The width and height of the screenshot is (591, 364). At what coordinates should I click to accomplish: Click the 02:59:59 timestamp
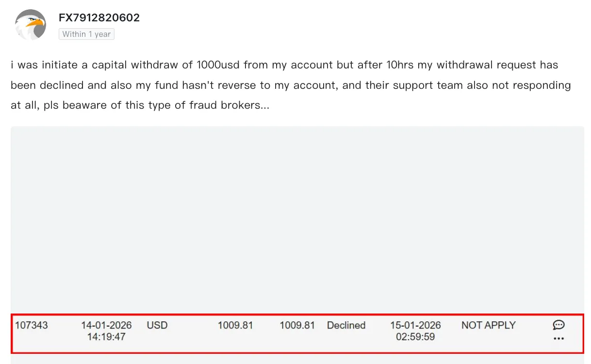point(415,337)
